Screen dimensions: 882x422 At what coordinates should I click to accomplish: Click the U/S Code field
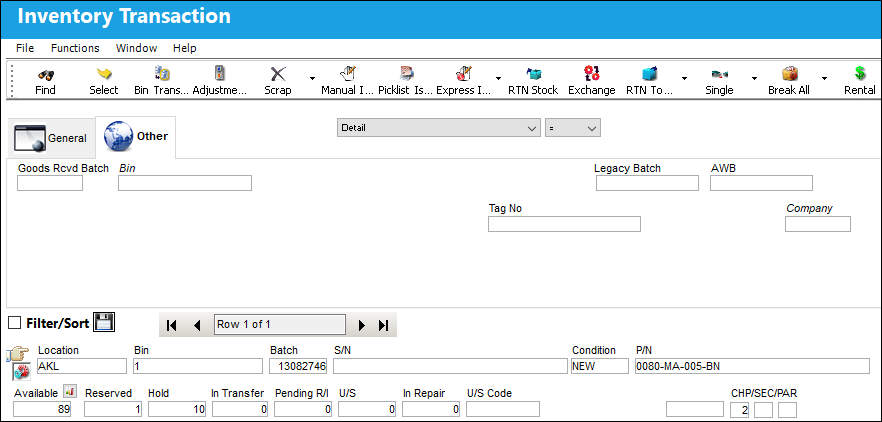(x=503, y=409)
